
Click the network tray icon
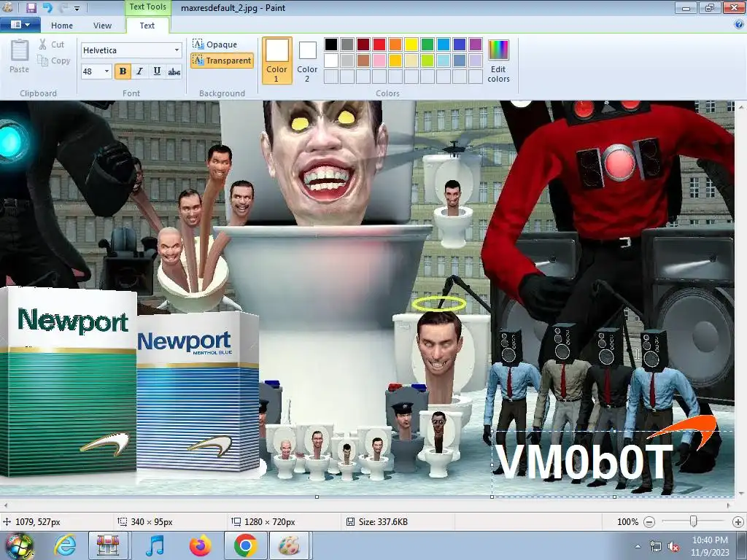[656, 547]
